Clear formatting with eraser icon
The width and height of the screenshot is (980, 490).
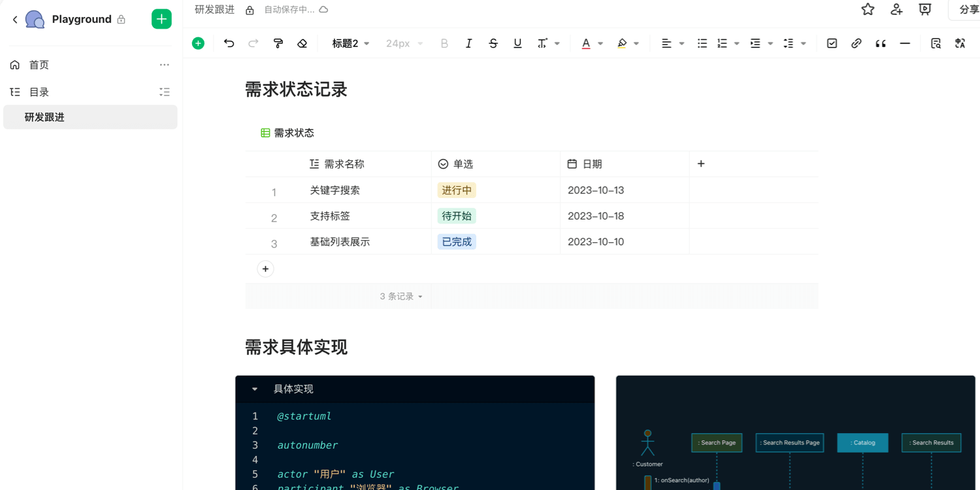[302, 43]
